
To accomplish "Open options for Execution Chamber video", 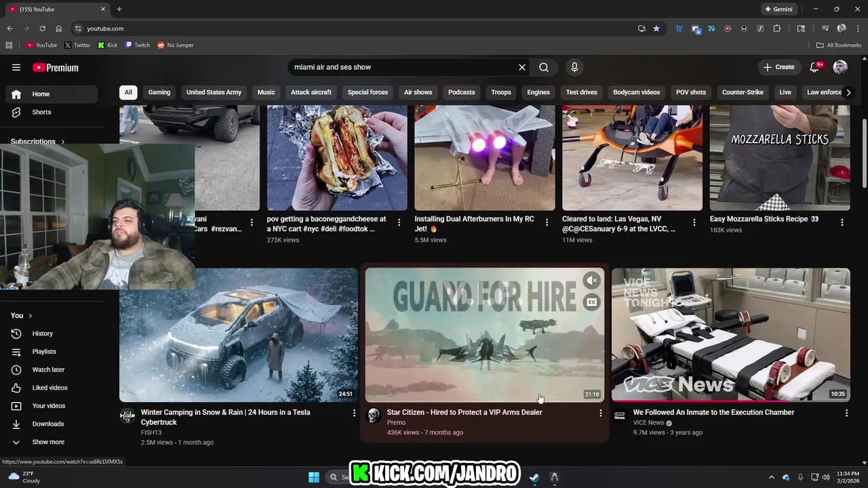I will [x=846, y=413].
